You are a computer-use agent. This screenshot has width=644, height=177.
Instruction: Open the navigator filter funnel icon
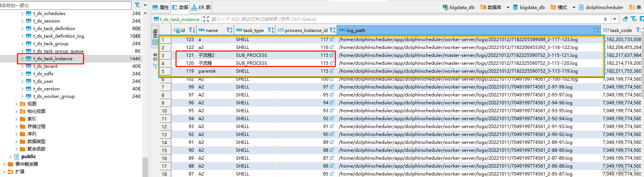tap(138, 5)
